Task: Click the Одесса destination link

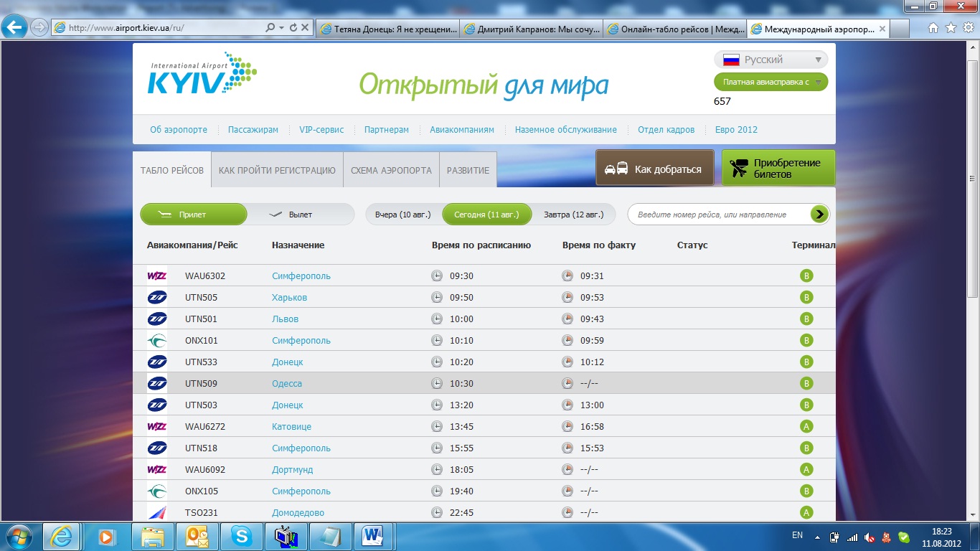Action: 286,383
